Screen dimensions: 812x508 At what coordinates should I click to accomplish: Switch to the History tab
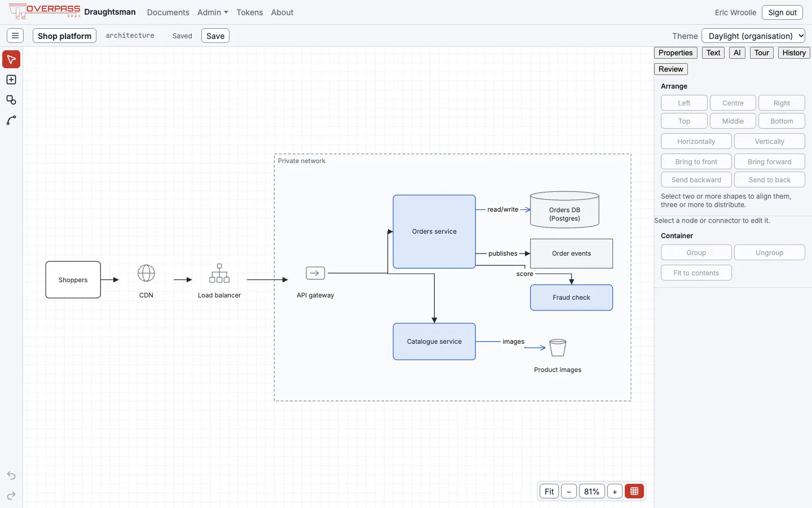(794, 52)
